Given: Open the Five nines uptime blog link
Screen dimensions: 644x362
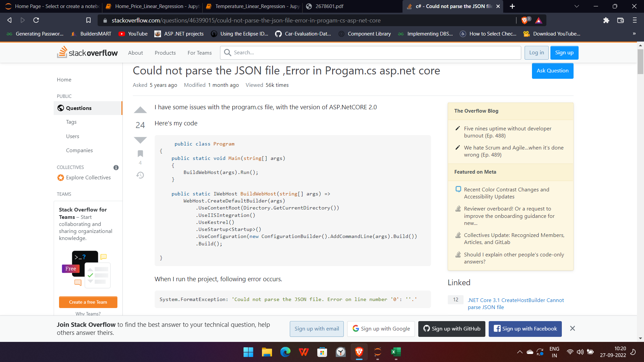Looking at the screenshot, I should pos(507,132).
